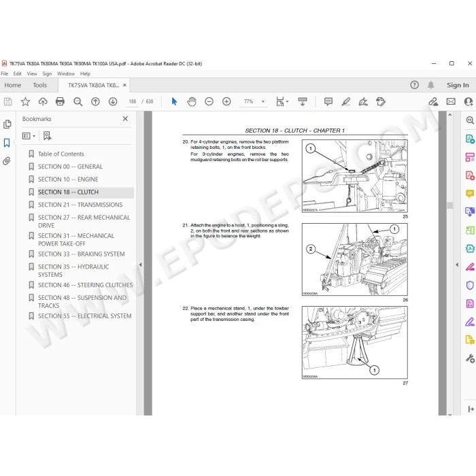Screen dimensions: 476x476
Task: Find current bookmark icon
Action: (47, 136)
